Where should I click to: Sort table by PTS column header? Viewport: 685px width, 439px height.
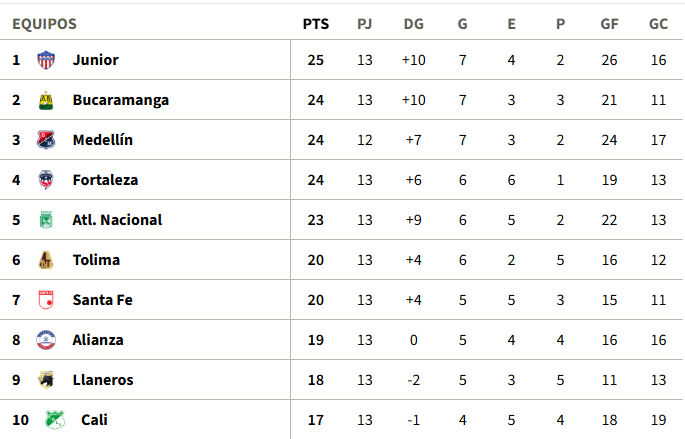coord(316,24)
